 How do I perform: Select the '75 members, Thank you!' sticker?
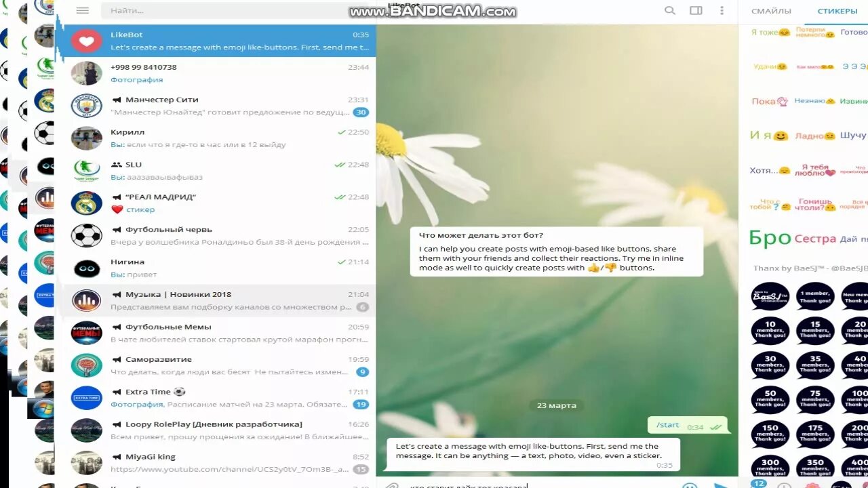pos(815,401)
